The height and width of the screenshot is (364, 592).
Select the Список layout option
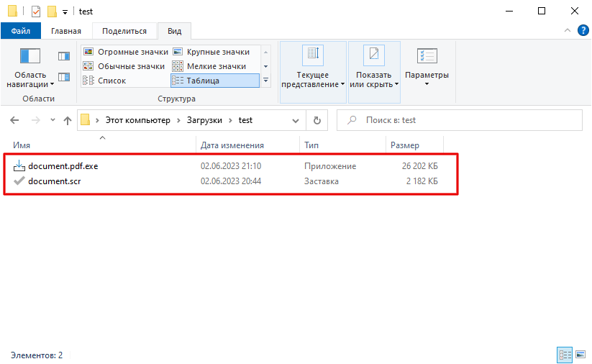pyautogui.click(x=104, y=81)
